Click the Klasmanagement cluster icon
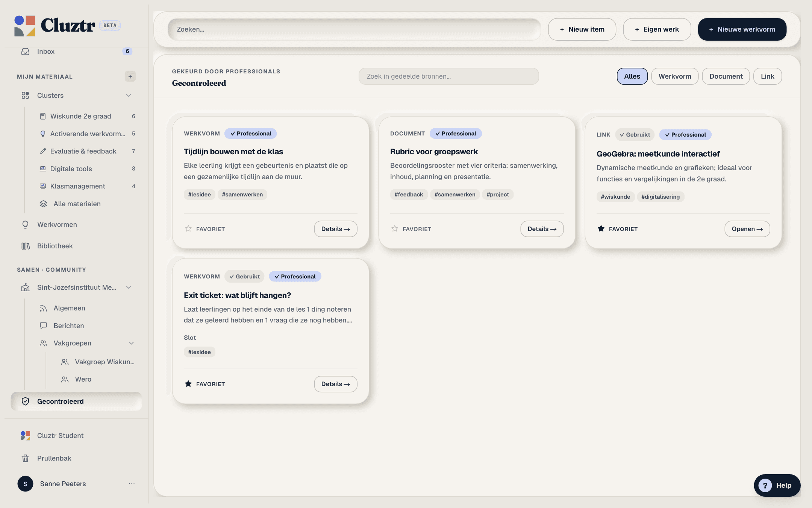Image resolution: width=812 pixels, height=508 pixels. pyautogui.click(x=43, y=186)
